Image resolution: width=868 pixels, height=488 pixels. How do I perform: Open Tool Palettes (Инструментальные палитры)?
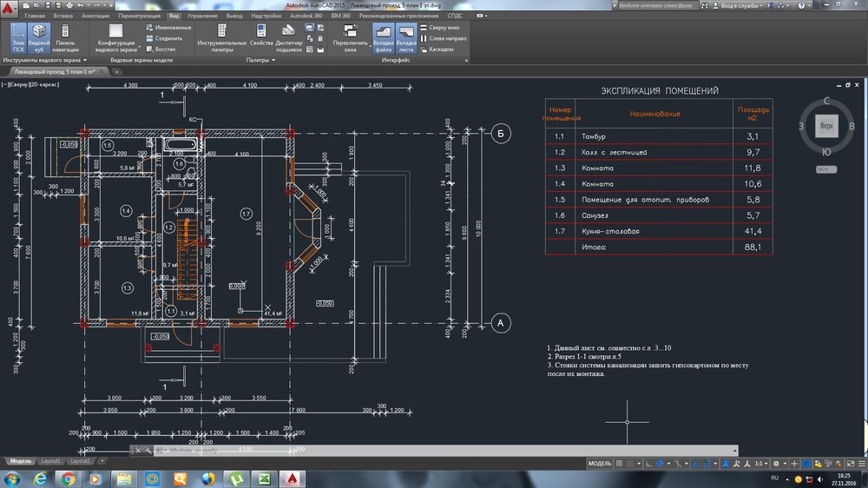(221, 38)
